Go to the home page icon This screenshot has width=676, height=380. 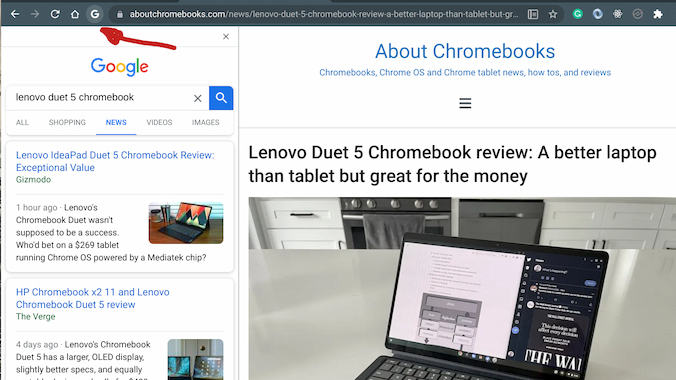75,14
